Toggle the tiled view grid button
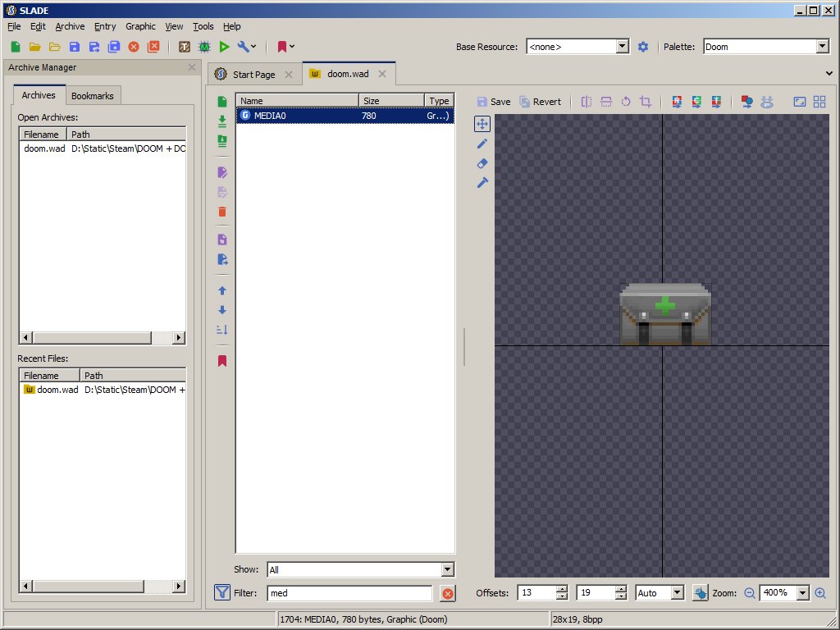The image size is (840, 630). pos(819,102)
